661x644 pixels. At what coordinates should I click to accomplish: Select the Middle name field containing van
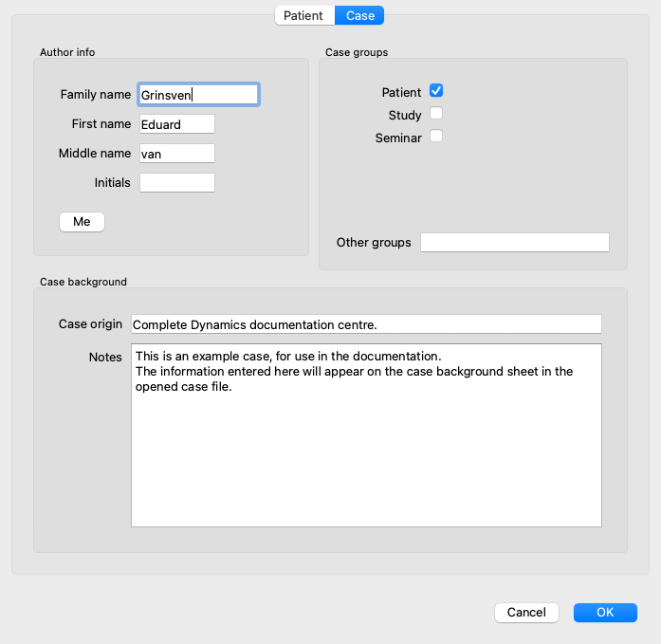pyautogui.click(x=177, y=154)
